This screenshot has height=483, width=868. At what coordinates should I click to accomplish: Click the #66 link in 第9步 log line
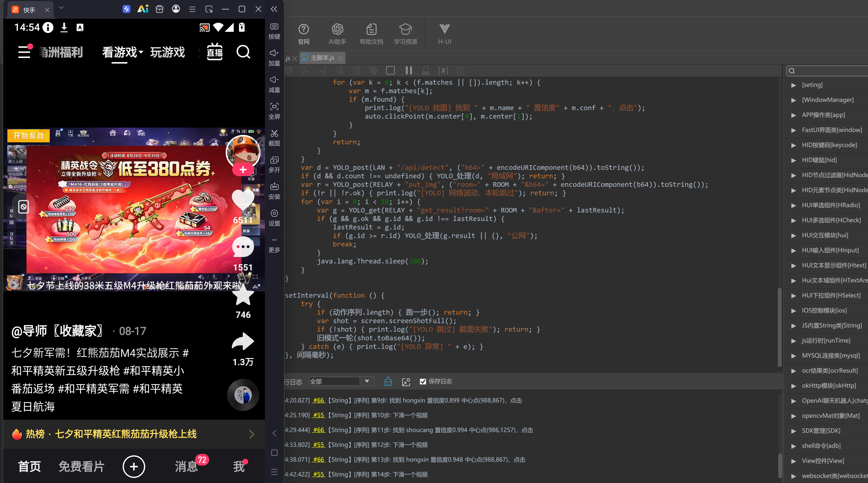(319, 400)
